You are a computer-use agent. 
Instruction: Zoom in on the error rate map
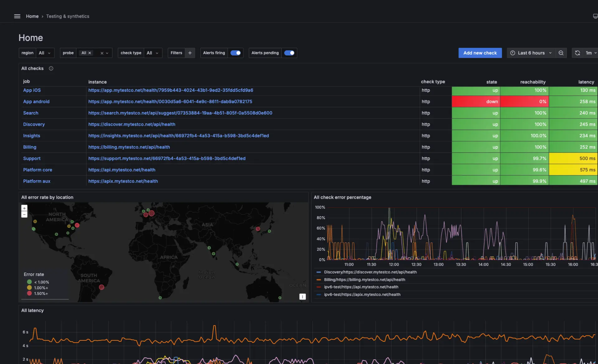point(24,208)
